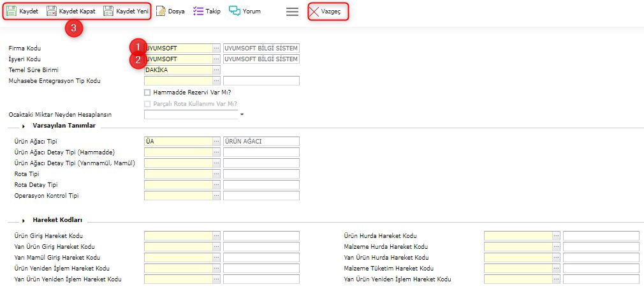The width and height of the screenshot is (644, 289).
Task: Open lookup button for Firma Kodu
Action: [x=216, y=48]
